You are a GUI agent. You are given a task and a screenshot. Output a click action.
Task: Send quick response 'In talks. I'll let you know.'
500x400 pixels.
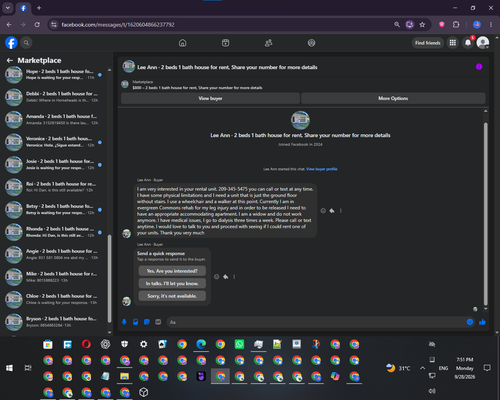click(x=172, y=283)
